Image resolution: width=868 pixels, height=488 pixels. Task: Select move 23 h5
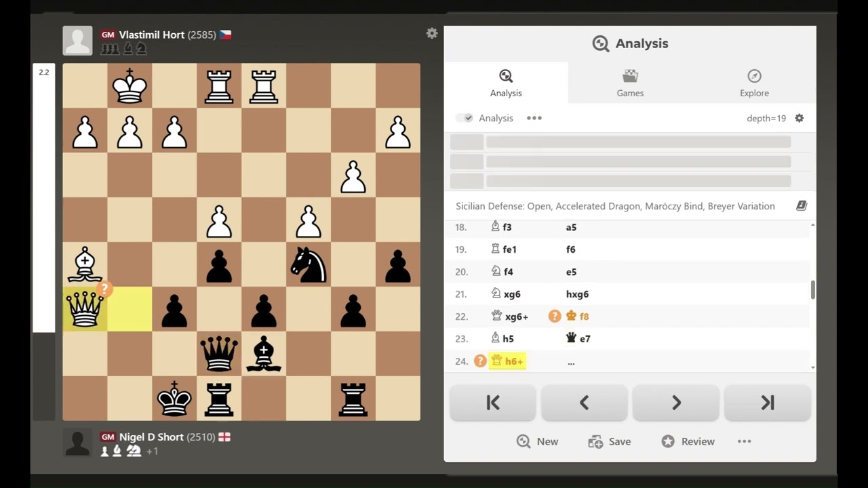(502, 339)
